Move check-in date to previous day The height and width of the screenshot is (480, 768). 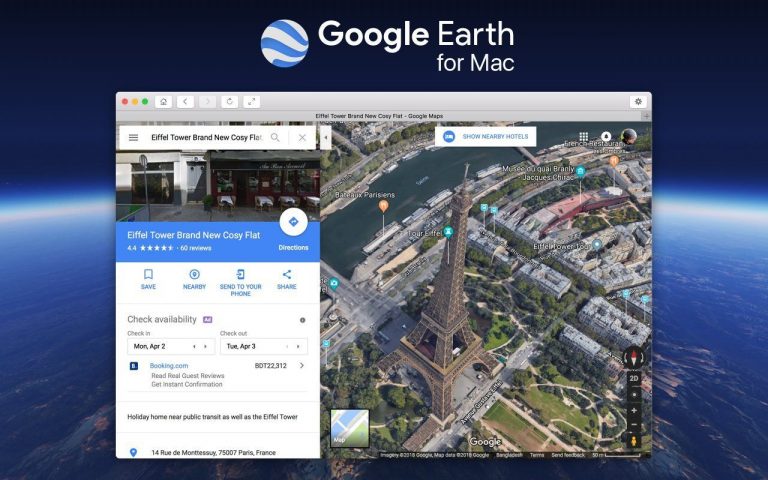[x=194, y=346]
